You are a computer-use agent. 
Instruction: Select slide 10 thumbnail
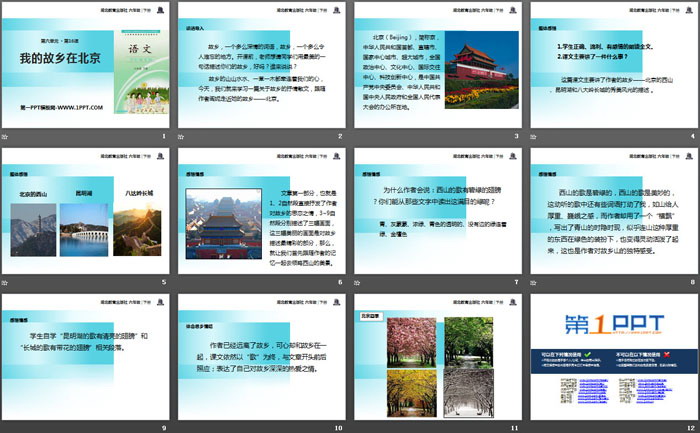click(262, 357)
